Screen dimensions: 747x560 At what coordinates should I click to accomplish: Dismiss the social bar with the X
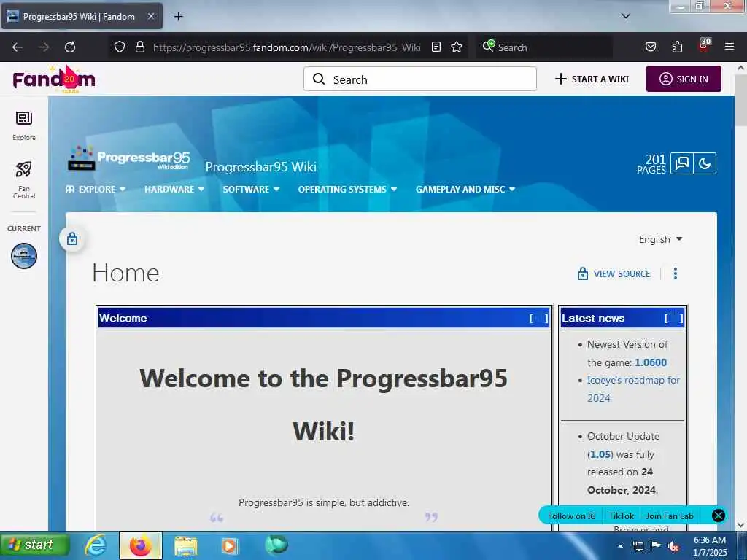(719, 516)
